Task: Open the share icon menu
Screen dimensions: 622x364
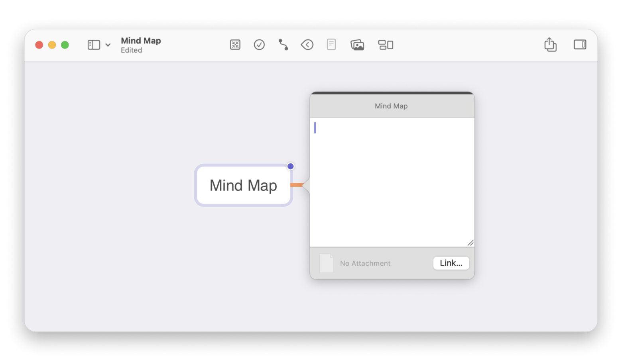Action: coord(550,45)
